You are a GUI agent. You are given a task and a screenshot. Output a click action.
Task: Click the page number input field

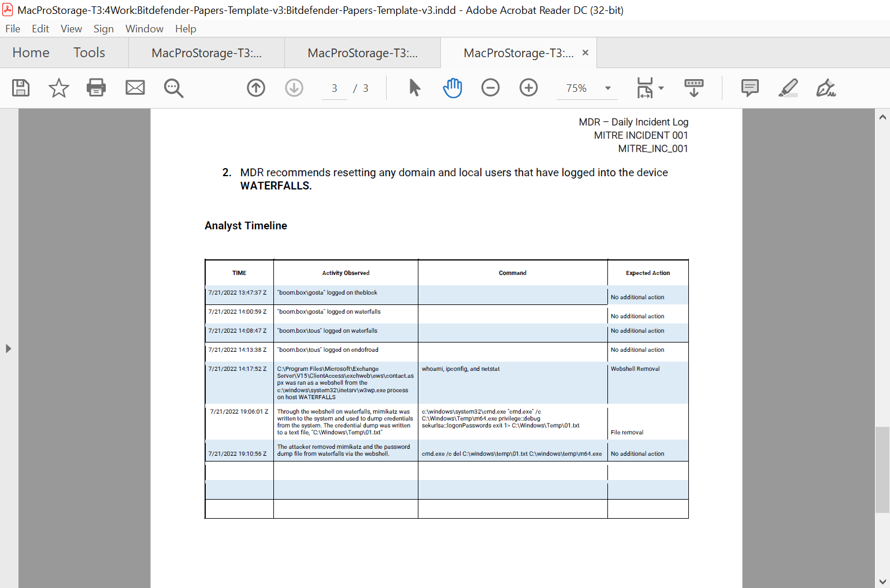335,88
